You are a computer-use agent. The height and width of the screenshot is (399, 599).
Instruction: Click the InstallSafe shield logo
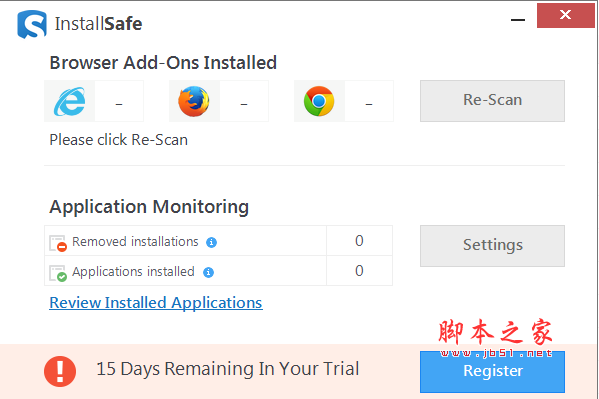click(32, 24)
